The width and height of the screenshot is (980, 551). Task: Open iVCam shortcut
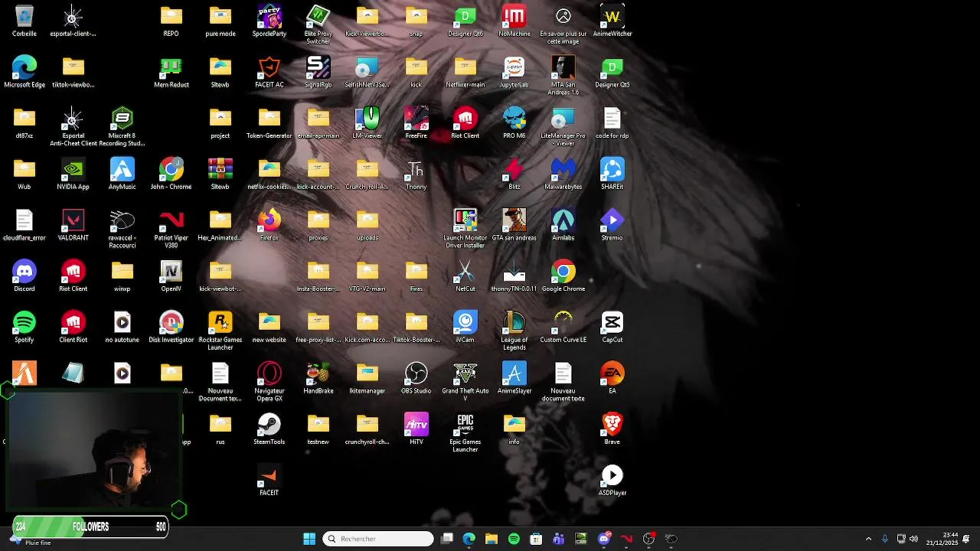tap(465, 328)
